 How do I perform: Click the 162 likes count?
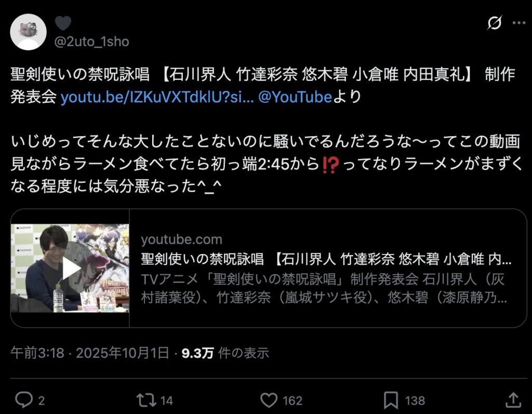(292, 401)
